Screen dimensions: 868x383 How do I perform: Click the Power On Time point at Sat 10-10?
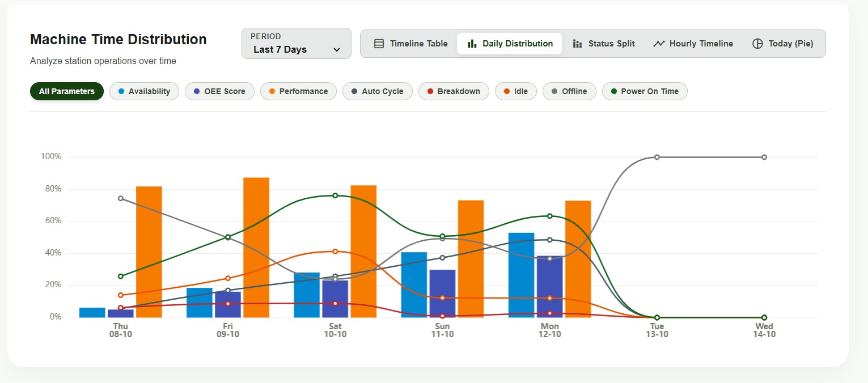coord(335,195)
